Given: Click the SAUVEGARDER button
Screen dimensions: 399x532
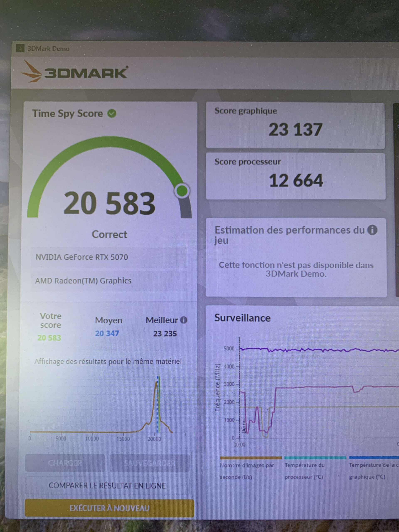Looking at the screenshot, I should coord(149,463).
